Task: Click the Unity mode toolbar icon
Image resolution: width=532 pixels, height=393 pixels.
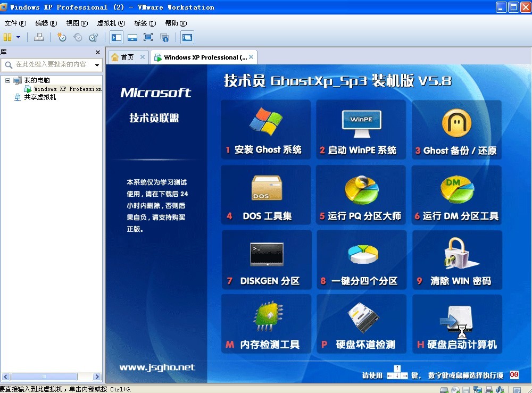Action: (164, 37)
